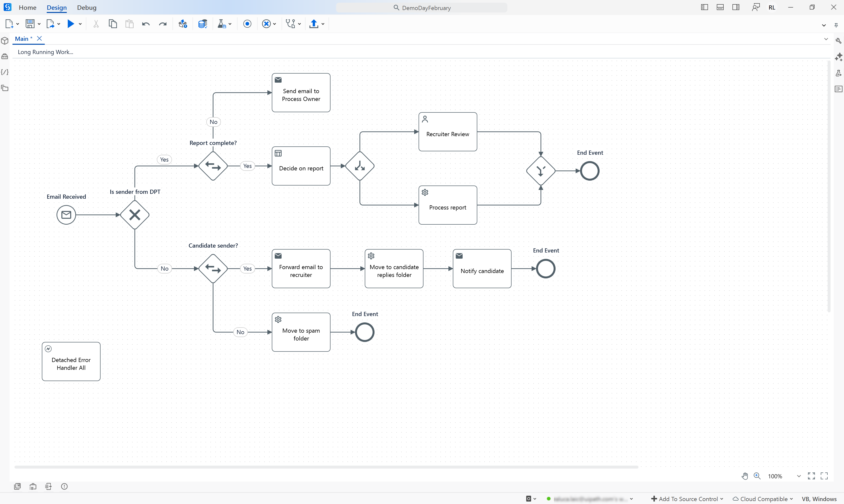Click the Data Manager database icon
The image size is (844, 504).
(203, 24)
